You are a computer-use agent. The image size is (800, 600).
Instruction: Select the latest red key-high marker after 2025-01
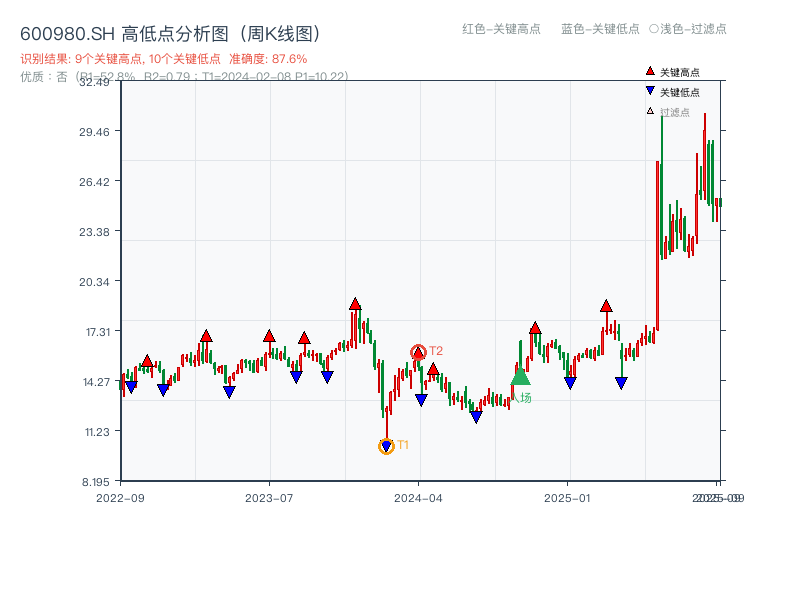click(606, 306)
